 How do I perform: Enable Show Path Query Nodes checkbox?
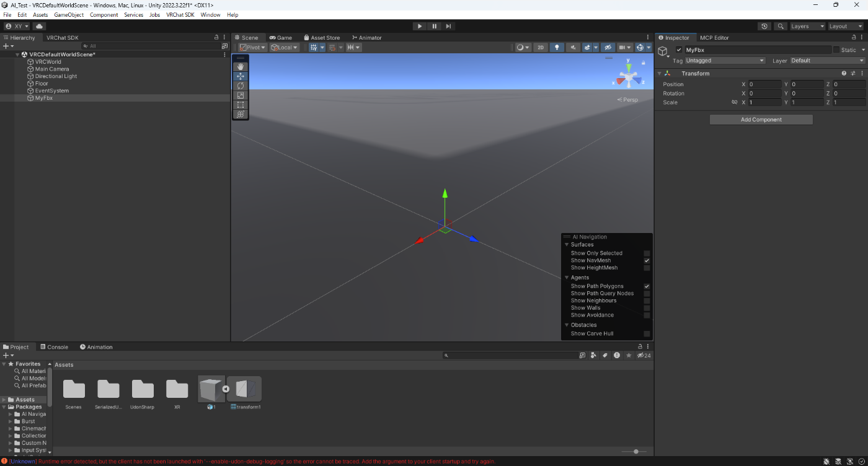tap(647, 293)
